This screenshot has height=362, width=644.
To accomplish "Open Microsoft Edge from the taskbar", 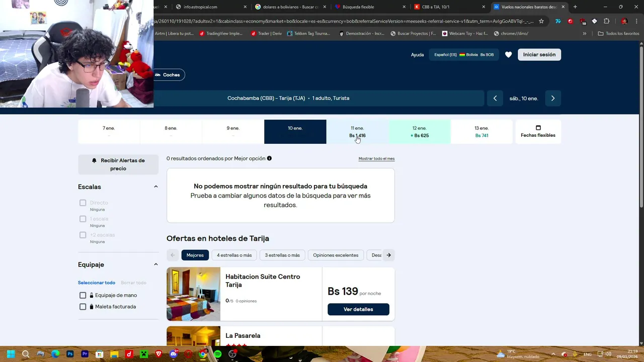I will pyautogui.click(x=55, y=354).
